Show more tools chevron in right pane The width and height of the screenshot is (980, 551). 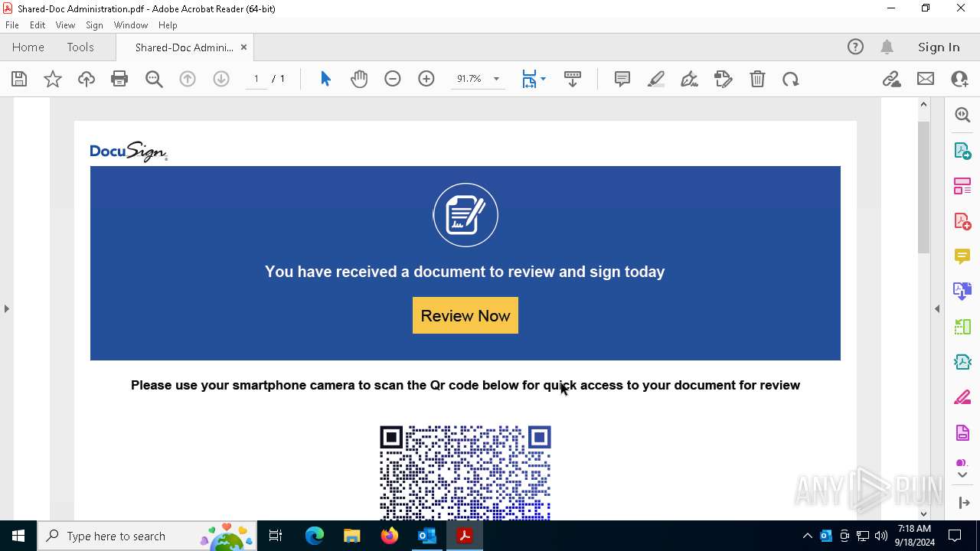962,475
